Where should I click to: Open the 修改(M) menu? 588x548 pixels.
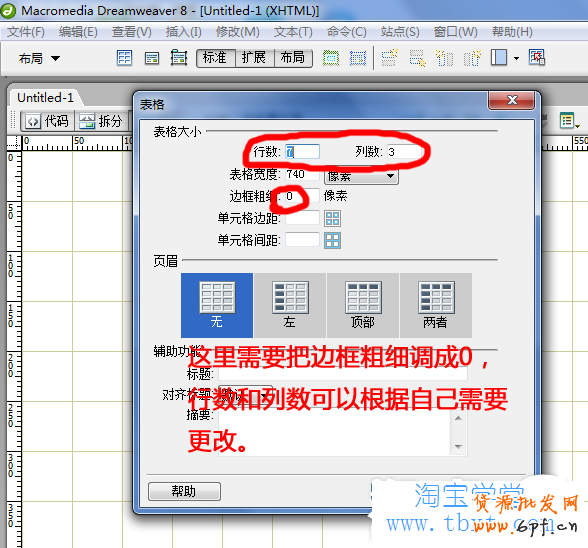click(x=238, y=32)
